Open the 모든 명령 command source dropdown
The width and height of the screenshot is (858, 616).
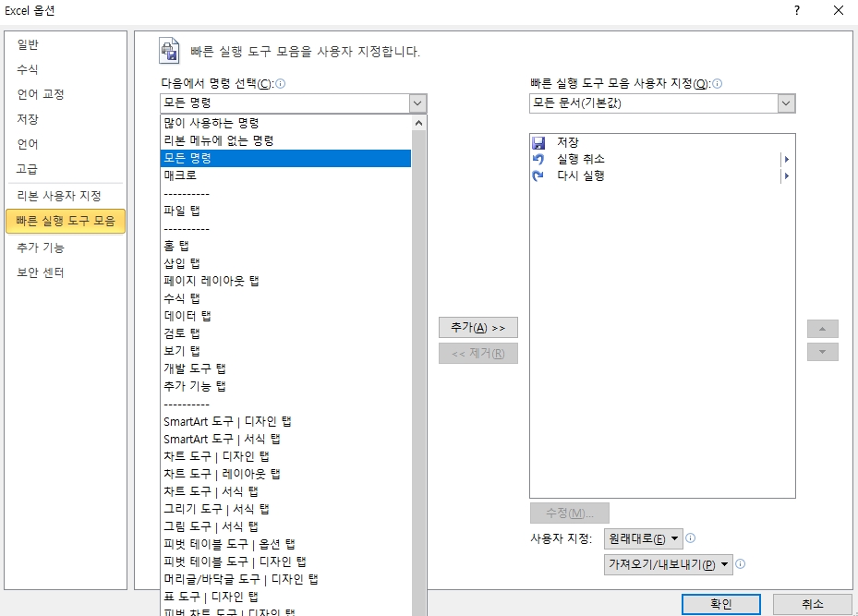(417, 103)
